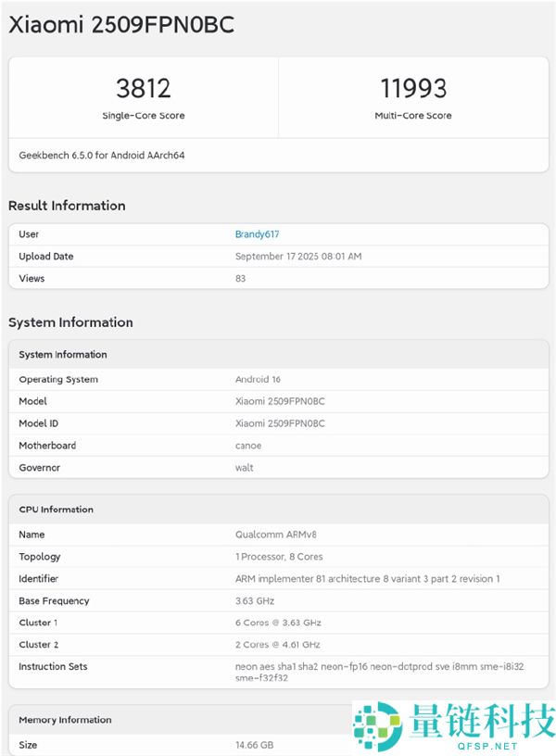Screen dimensions: 556x756
Task: Click the Motherboard value canoe
Action: (x=248, y=446)
